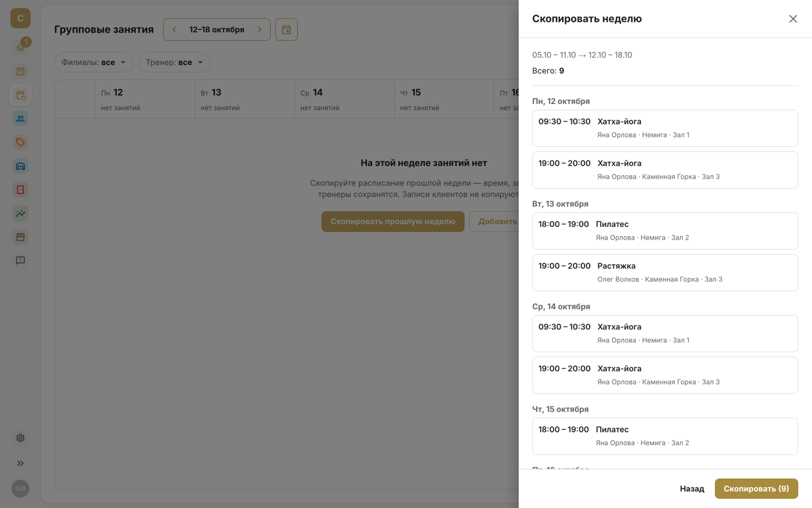
Task: Select the Растяжка 19:00–20:00 class card
Action: 665,272
